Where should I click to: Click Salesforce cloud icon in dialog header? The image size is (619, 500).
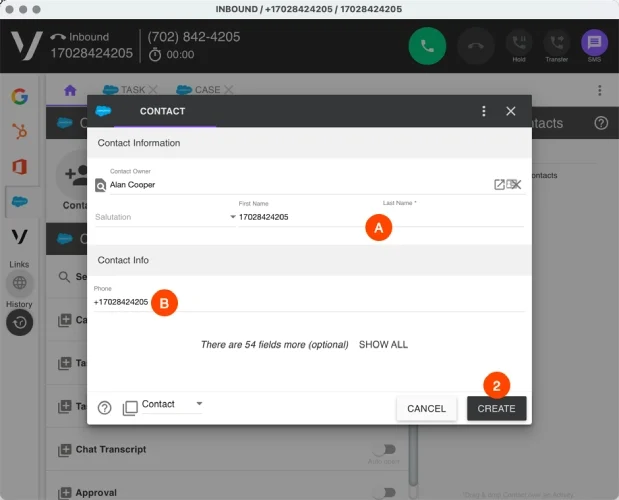(103, 111)
